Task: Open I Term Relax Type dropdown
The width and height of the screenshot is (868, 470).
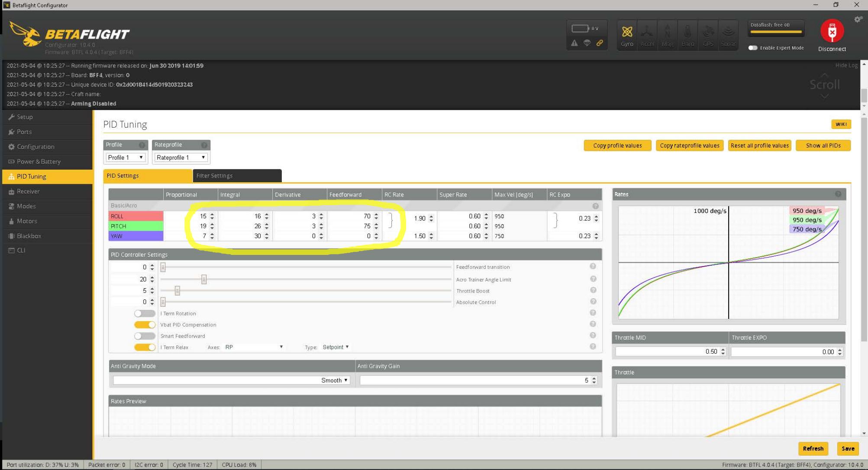Action: click(336, 347)
